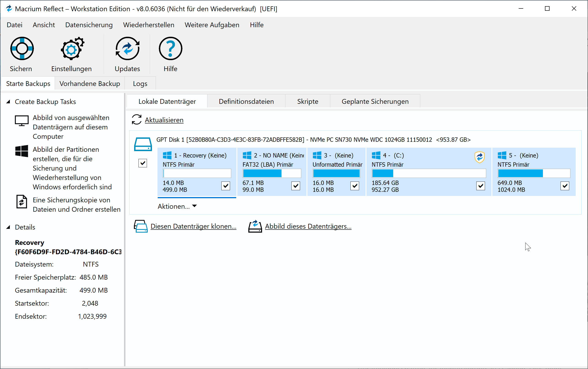Select the Sichern life-ring icon
The height and width of the screenshot is (369, 588).
click(x=22, y=48)
